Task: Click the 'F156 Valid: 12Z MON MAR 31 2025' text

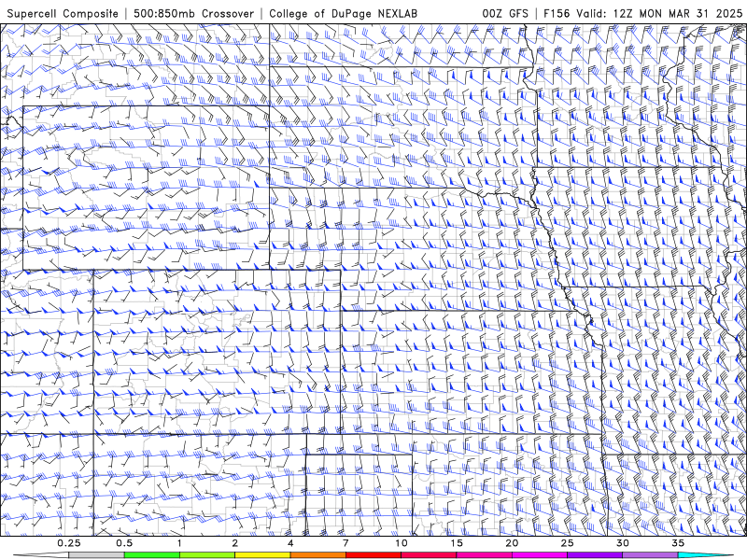Action: [x=642, y=13]
